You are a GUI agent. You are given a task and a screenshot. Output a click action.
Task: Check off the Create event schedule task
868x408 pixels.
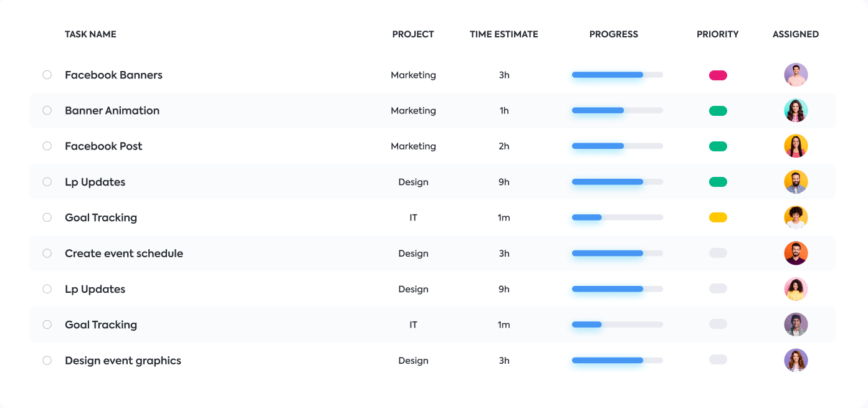(47, 254)
